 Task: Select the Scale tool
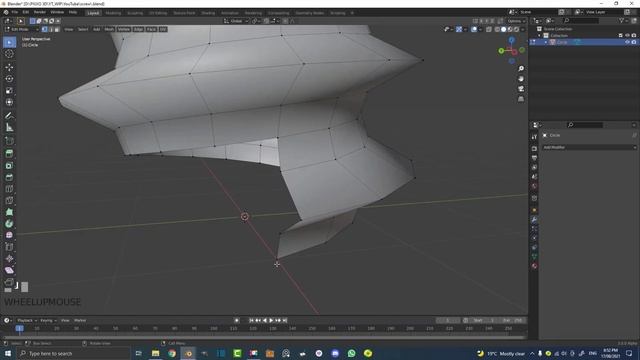click(x=9, y=91)
